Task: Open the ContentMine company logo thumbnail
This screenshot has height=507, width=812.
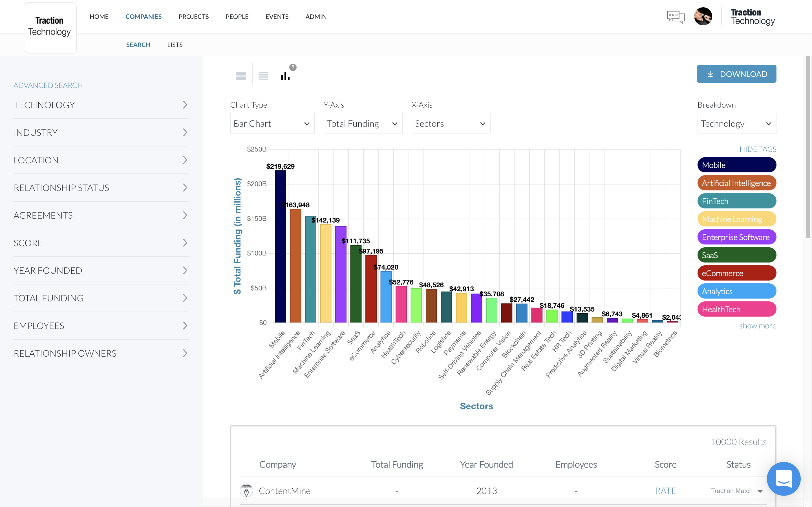Action: tap(247, 491)
